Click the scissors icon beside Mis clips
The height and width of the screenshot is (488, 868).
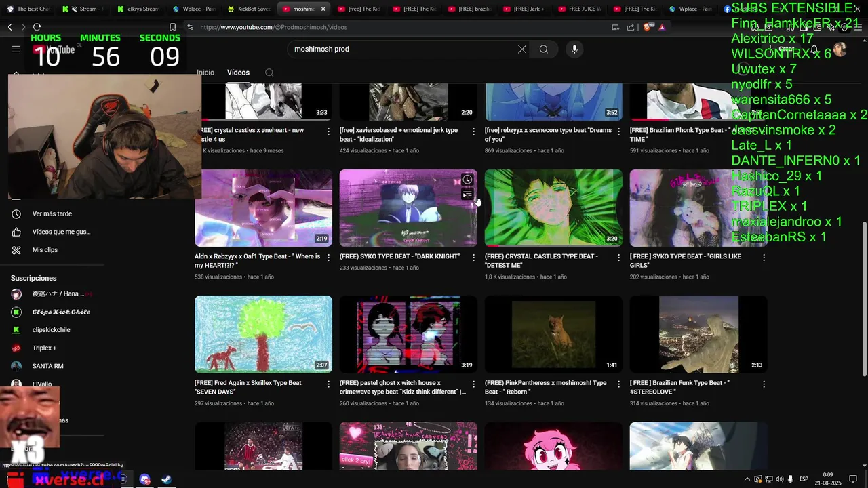coord(16,250)
